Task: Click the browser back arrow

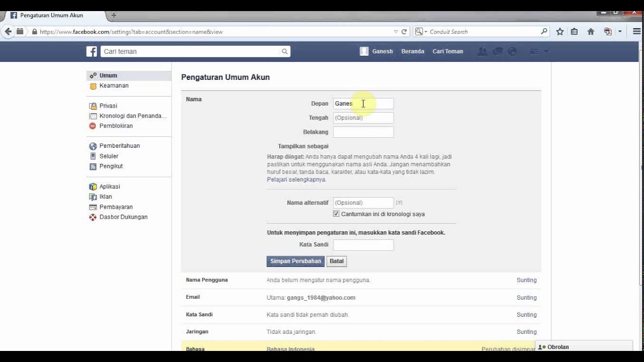Action: point(8,32)
